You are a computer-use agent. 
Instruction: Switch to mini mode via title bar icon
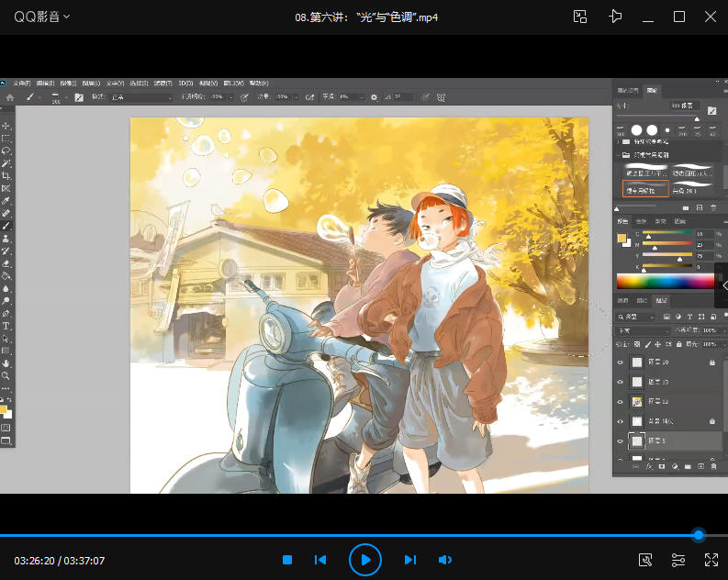click(x=580, y=17)
